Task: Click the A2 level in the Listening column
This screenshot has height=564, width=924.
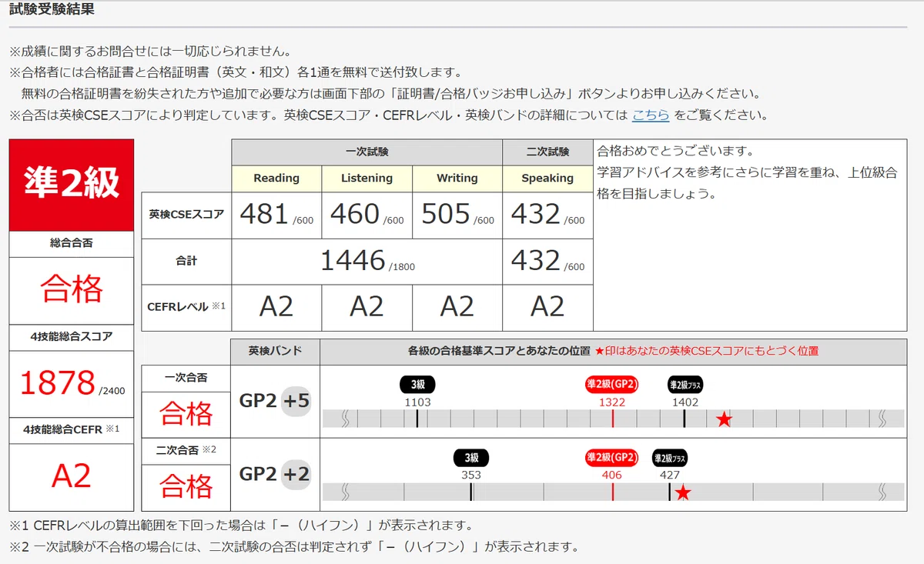Action: pos(367,307)
